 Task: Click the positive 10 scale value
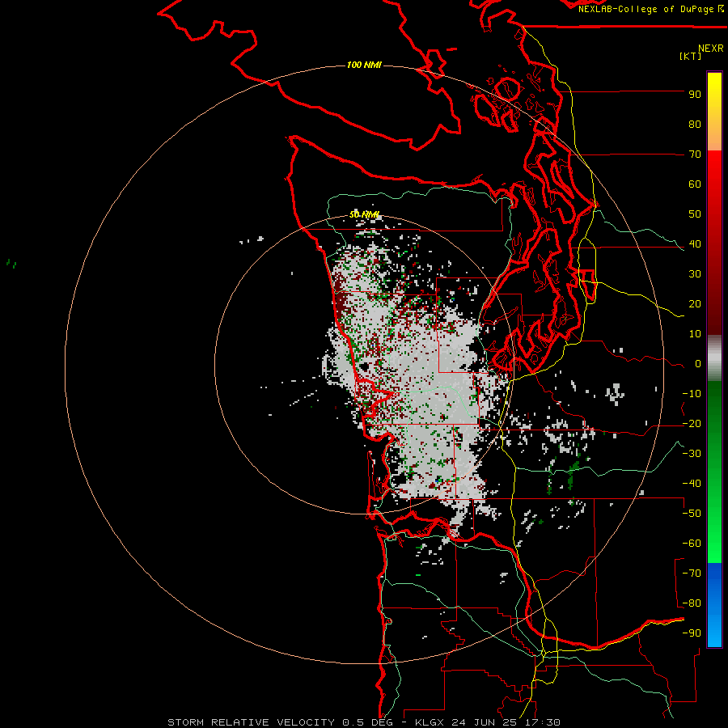(695, 334)
